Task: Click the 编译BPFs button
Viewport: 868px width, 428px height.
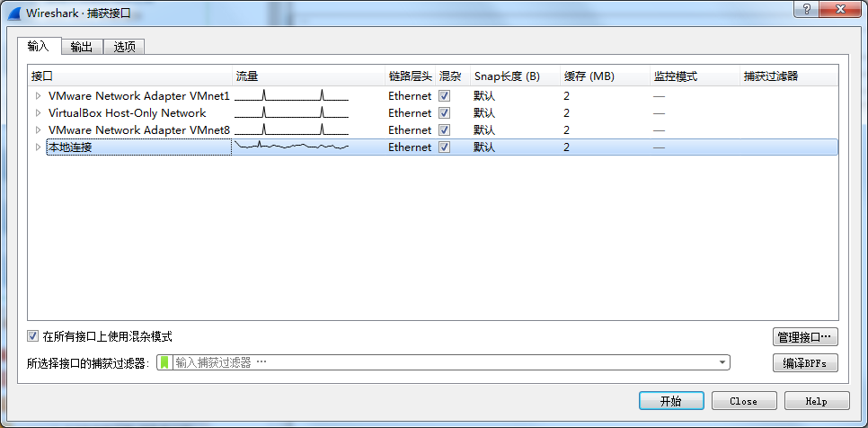Action: 805,363
